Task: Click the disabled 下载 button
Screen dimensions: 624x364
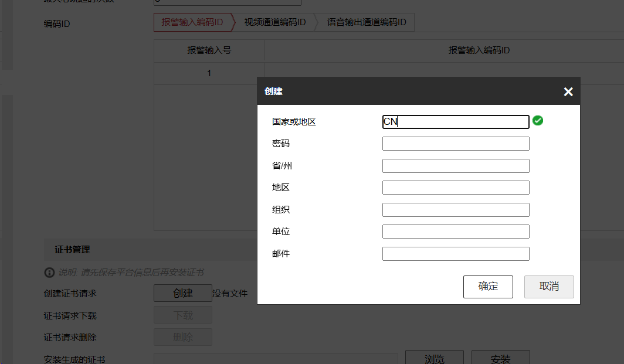Action: (182, 315)
